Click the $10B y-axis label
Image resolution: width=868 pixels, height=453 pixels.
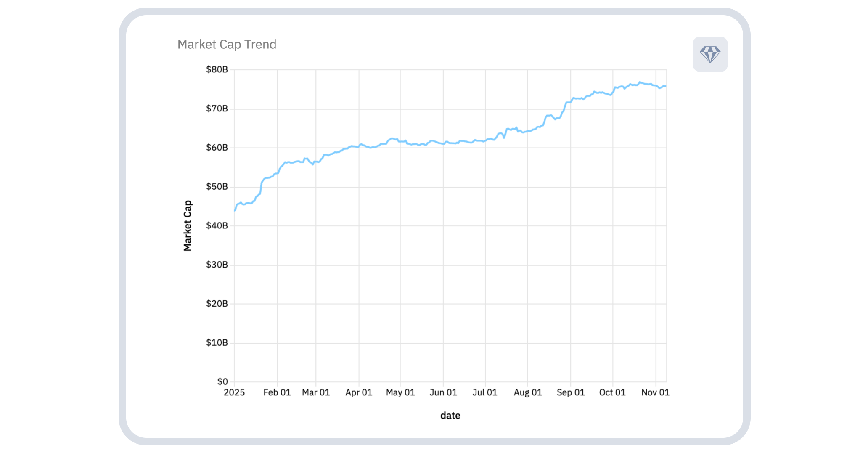(217, 343)
